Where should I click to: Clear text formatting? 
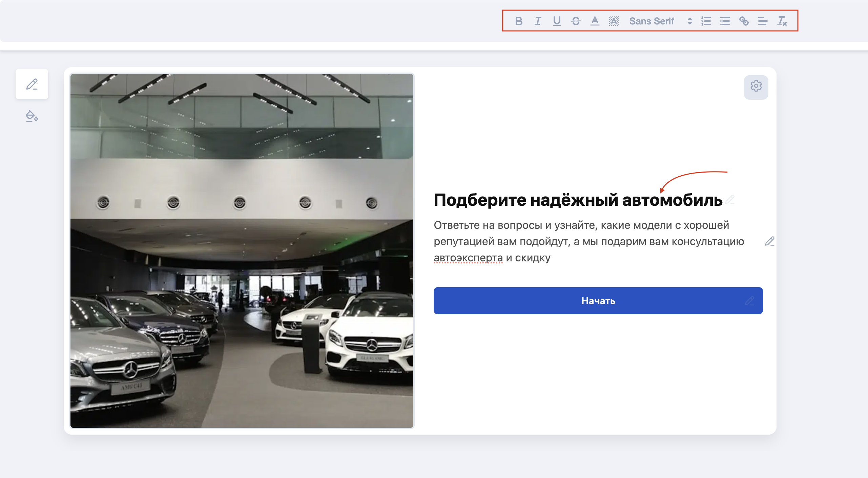782,21
